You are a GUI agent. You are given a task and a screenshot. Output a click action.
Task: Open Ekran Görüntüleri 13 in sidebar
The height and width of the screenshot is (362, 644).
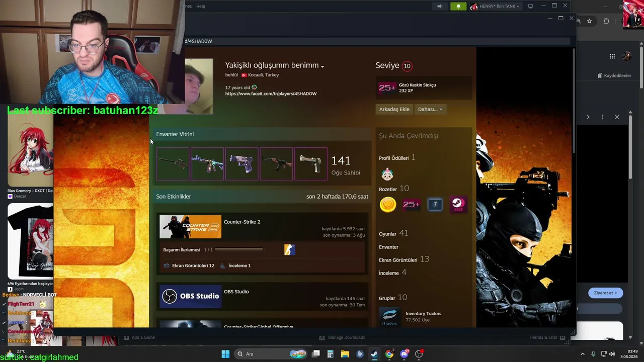[404, 259]
